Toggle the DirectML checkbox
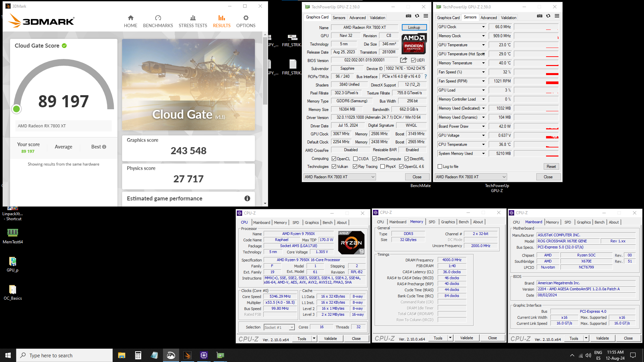 click(x=407, y=159)
